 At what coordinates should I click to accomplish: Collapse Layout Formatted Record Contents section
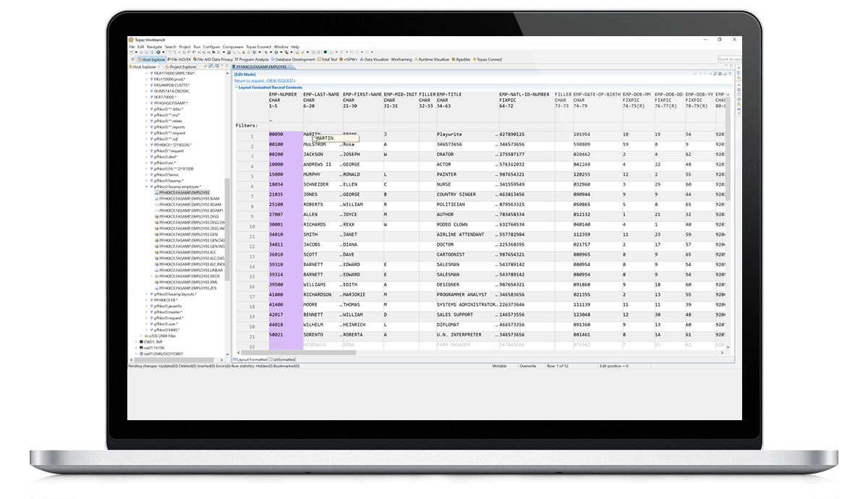[x=235, y=87]
